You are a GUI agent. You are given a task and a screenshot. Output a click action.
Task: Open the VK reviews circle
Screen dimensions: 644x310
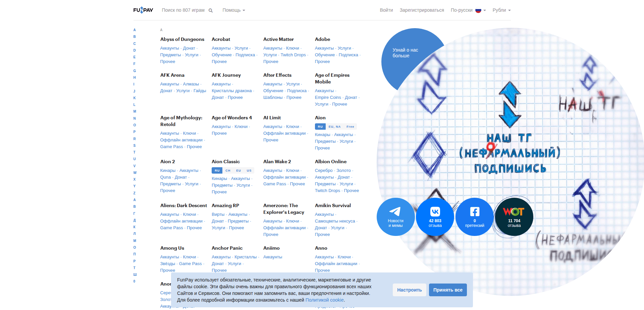pos(435,217)
